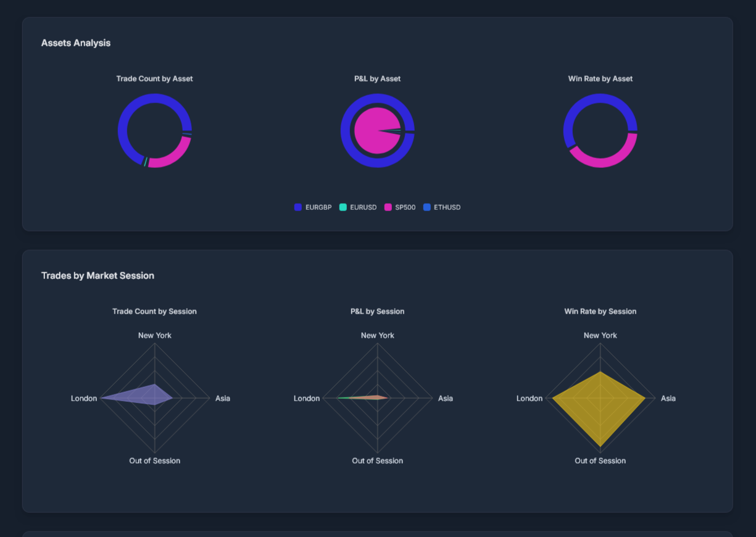Click the Trade Count by Asset title
The image size is (756, 537).
[154, 78]
